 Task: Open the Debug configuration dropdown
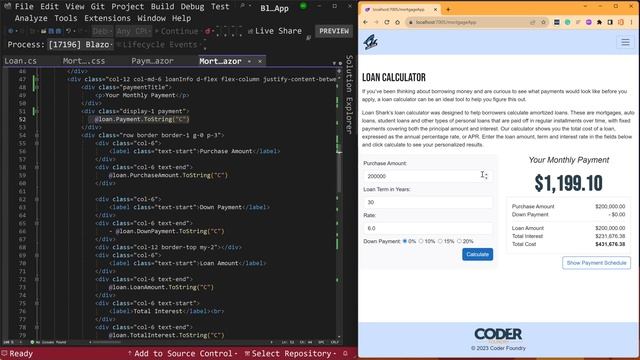pyautogui.click(x=102, y=31)
